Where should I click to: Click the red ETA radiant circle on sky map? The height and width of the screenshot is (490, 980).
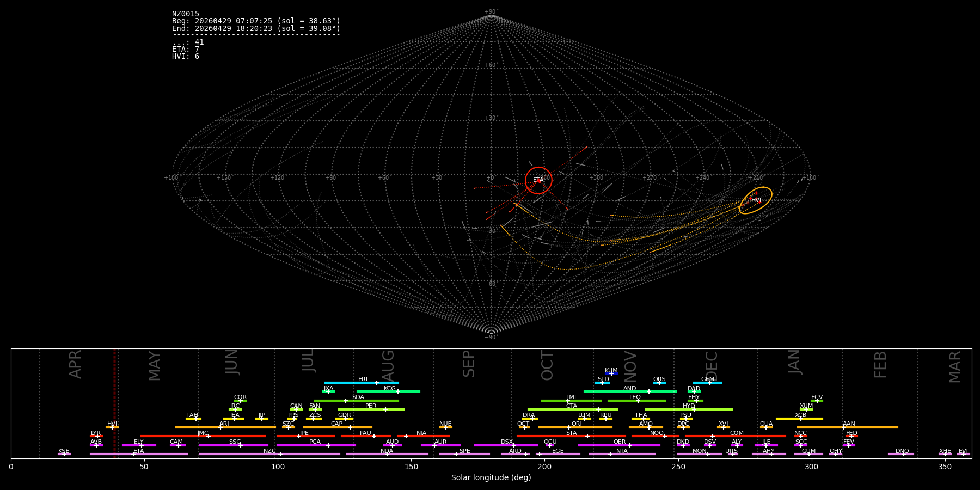(538, 180)
